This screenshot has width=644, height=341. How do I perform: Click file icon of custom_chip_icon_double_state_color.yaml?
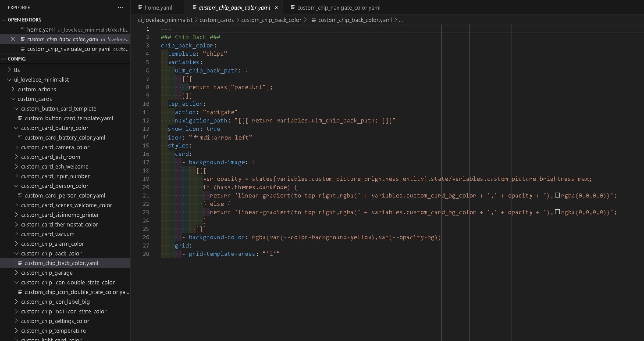point(20,292)
